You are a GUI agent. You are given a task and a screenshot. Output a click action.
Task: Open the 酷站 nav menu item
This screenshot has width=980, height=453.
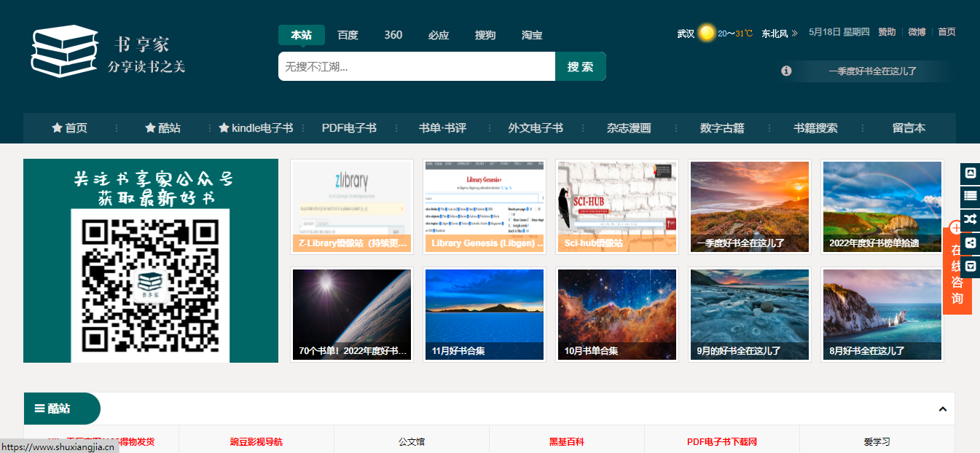click(162, 128)
